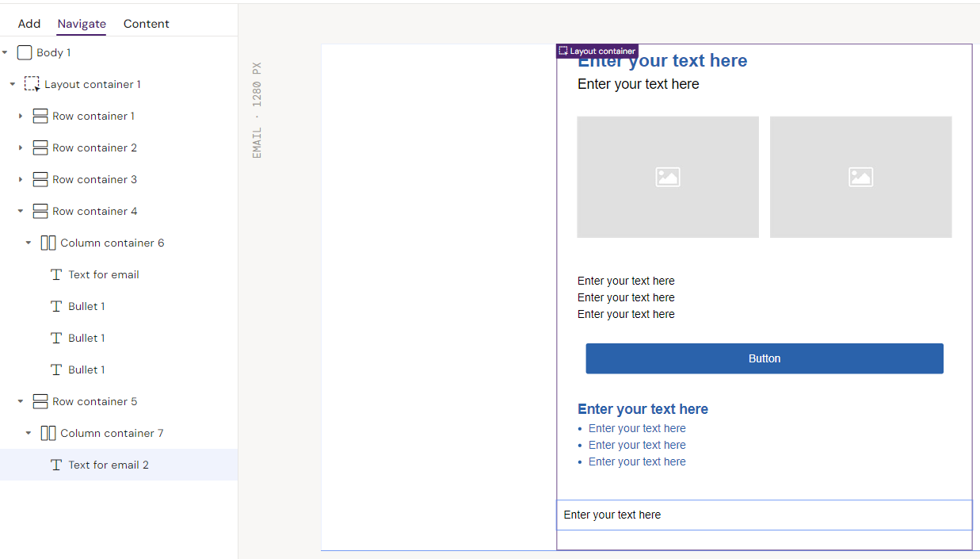Image resolution: width=980 pixels, height=559 pixels.
Task: Click the Column container 7 icon
Action: pos(48,433)
